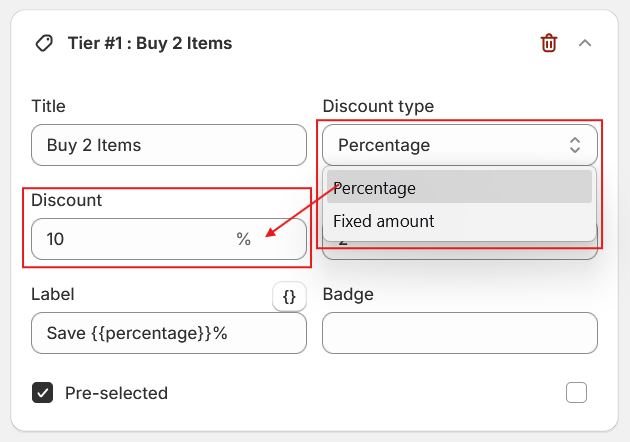Click the 'Discount type' label text
Image resolution: width=630 pixels, height=442 pixels.
378,106
